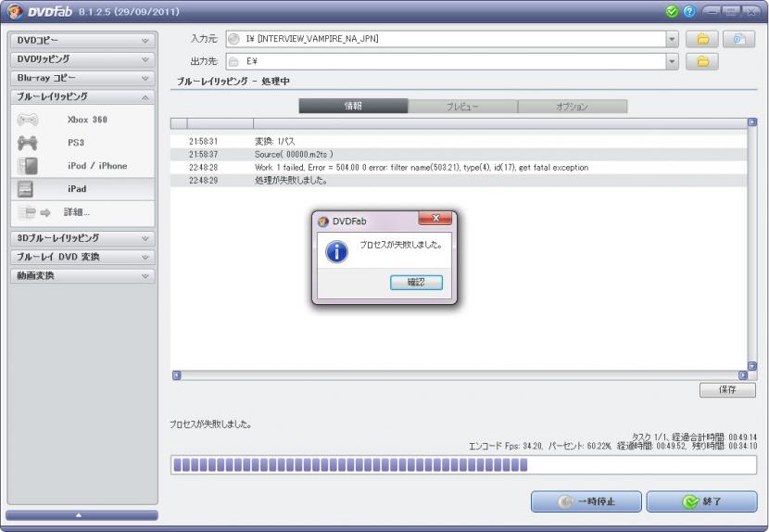Click the エンコード Fps statistics line
This screenshot has height=532, width=769.
(x=612, y=446)
